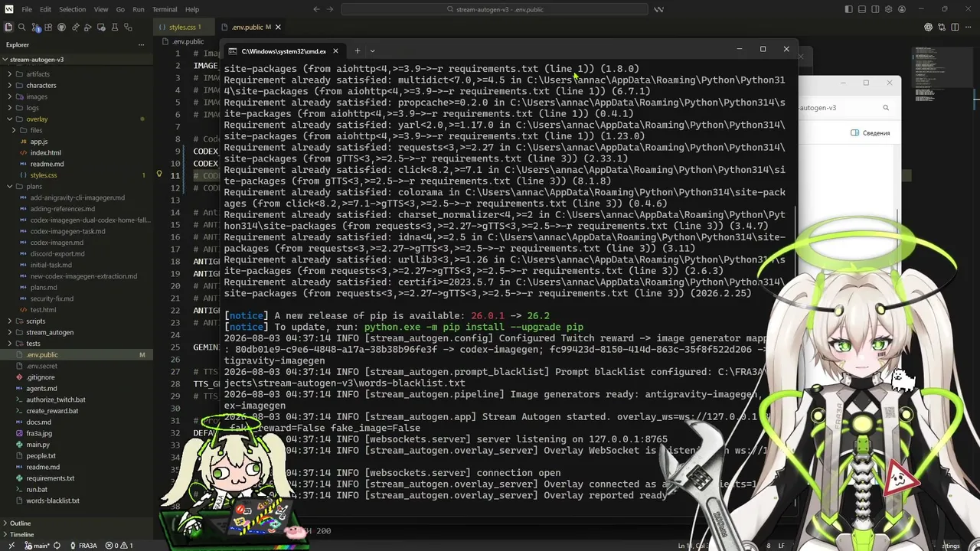The image size is (980, 551).
Task: Close the cmd.exe terminal tab
Action: point(335,51)
